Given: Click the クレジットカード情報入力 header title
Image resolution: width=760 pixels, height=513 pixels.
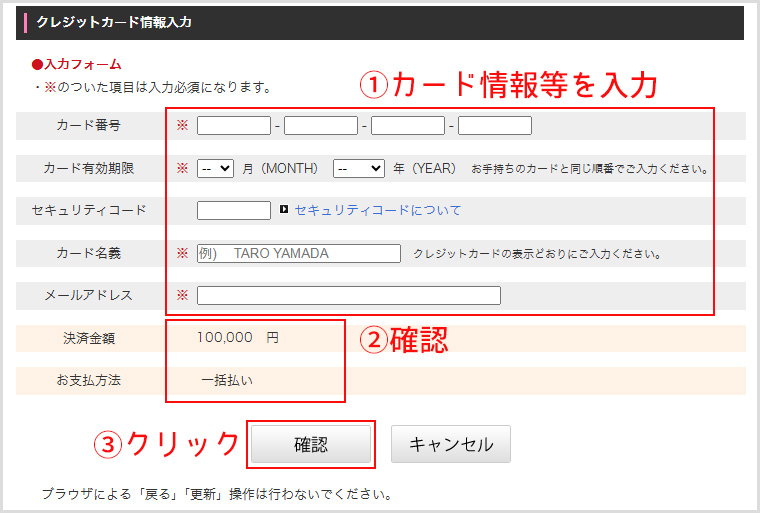Looking at the screenshot, I should tap(114, 22).
